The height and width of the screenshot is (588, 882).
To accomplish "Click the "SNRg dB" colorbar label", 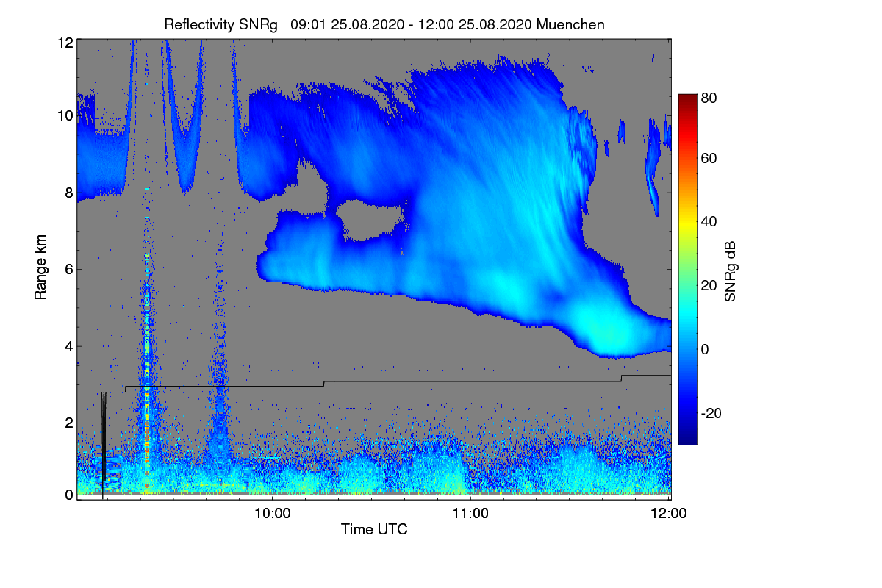I will pos(730,270).
